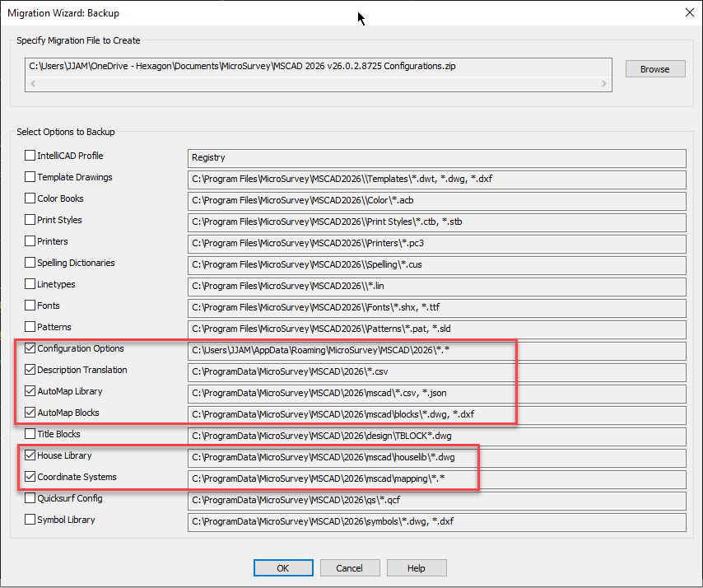This screenshot has height=588, width=703.
Task: Click the migration file path field
Action: pyautogui.click(x=318, y=67)
